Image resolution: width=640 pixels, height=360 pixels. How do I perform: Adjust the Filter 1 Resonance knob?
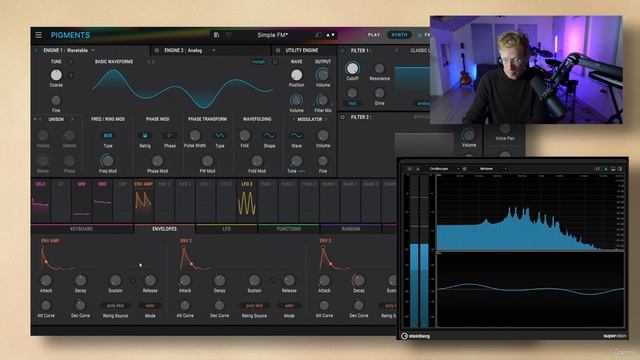point(379,68)
